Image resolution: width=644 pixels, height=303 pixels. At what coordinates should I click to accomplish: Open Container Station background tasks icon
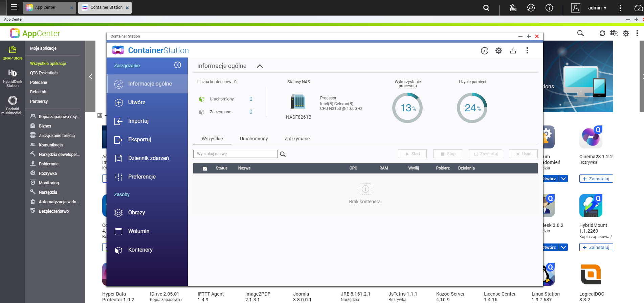coord(513,51)
